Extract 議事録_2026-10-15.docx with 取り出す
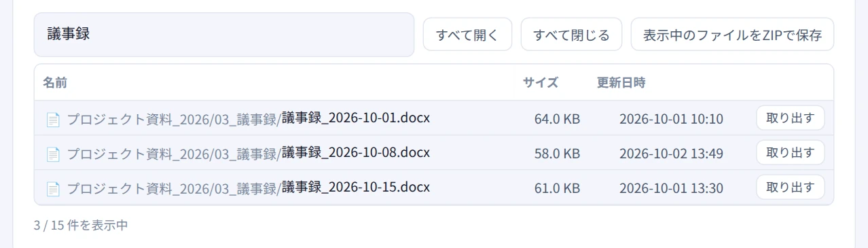 click(791, 187)
